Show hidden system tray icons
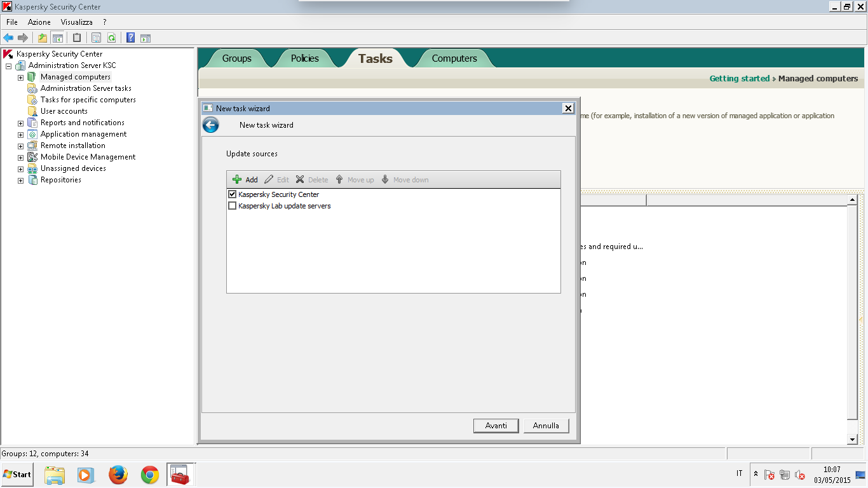This screenshot has width=868, height=488. click(x=756, y=474)
